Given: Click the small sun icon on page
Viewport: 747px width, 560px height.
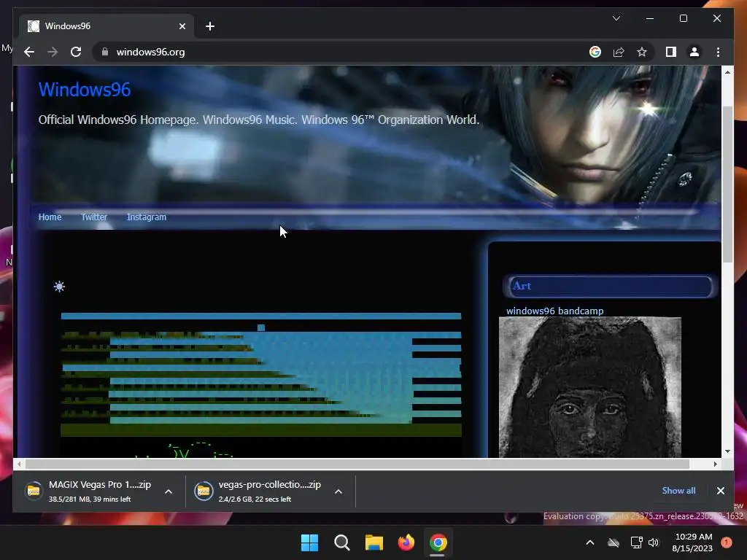Looking at the screenshot, I should [59, 287].
